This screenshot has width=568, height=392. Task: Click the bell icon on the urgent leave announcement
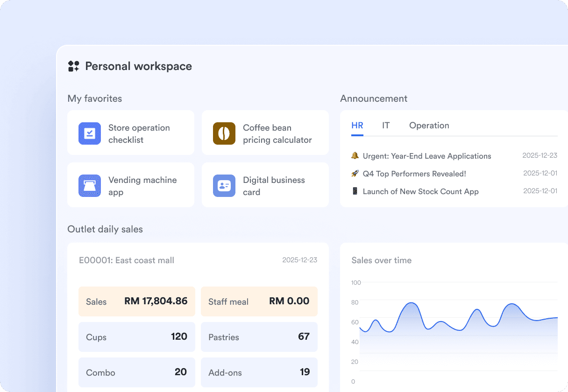355,156
